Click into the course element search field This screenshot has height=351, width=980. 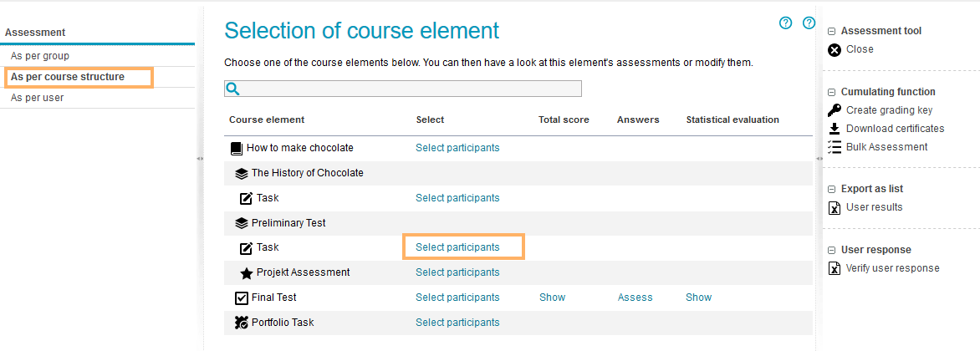coord(410,89)
